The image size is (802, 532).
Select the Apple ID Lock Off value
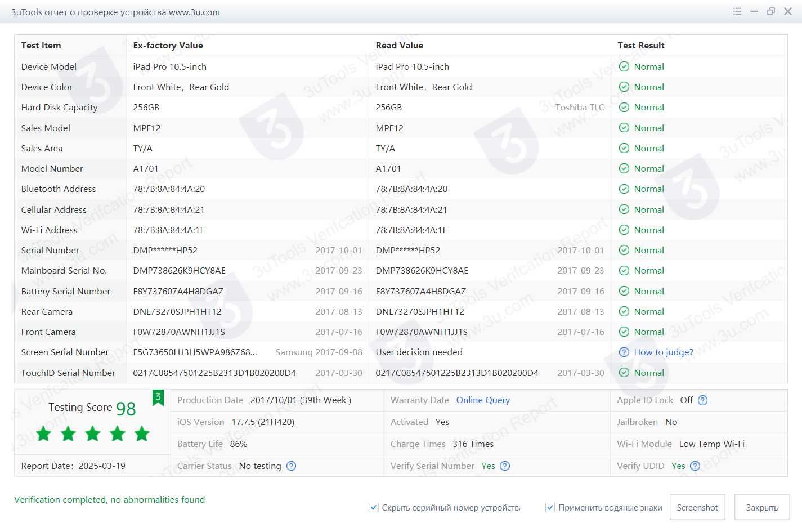click(x=687, y=400)
